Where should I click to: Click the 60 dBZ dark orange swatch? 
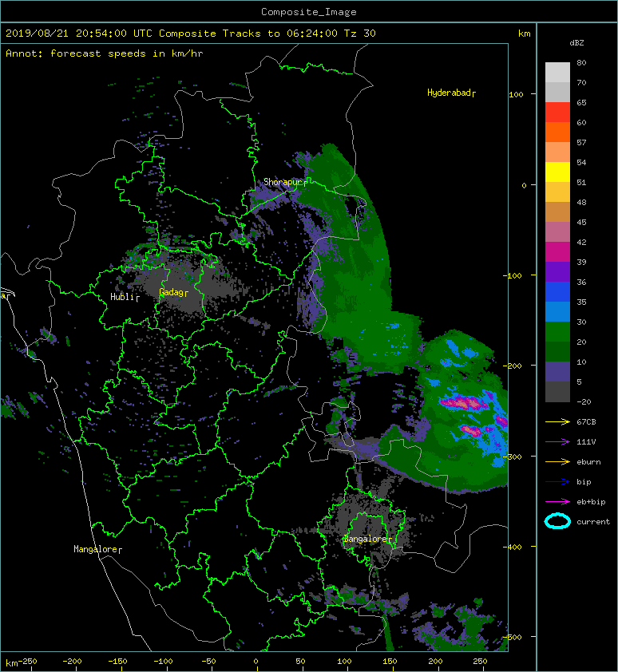click(x=557, y=132)
